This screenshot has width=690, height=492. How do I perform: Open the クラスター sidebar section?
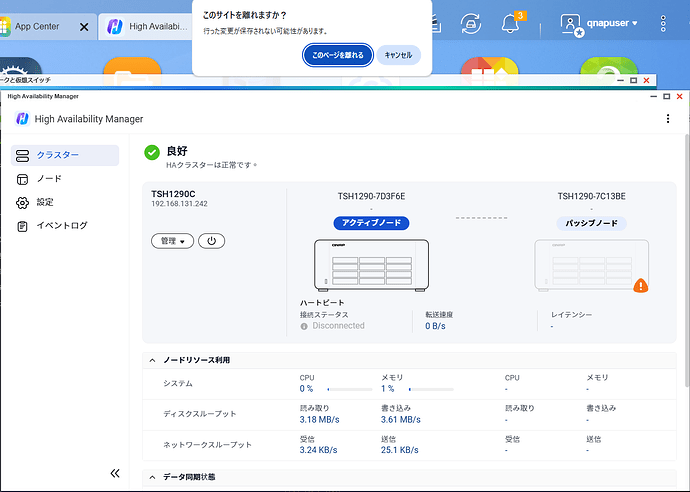[66, 155]
